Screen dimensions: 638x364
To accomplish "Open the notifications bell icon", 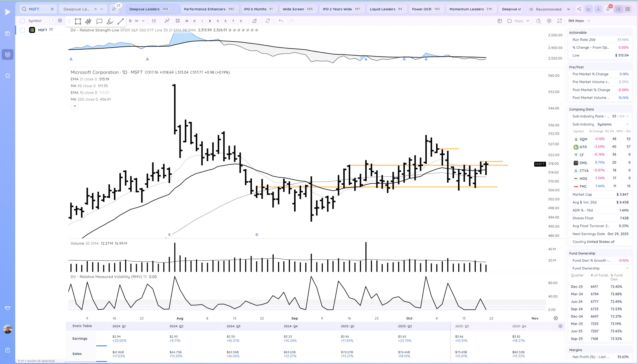I will pyautogui.click(x=608, y=9).
